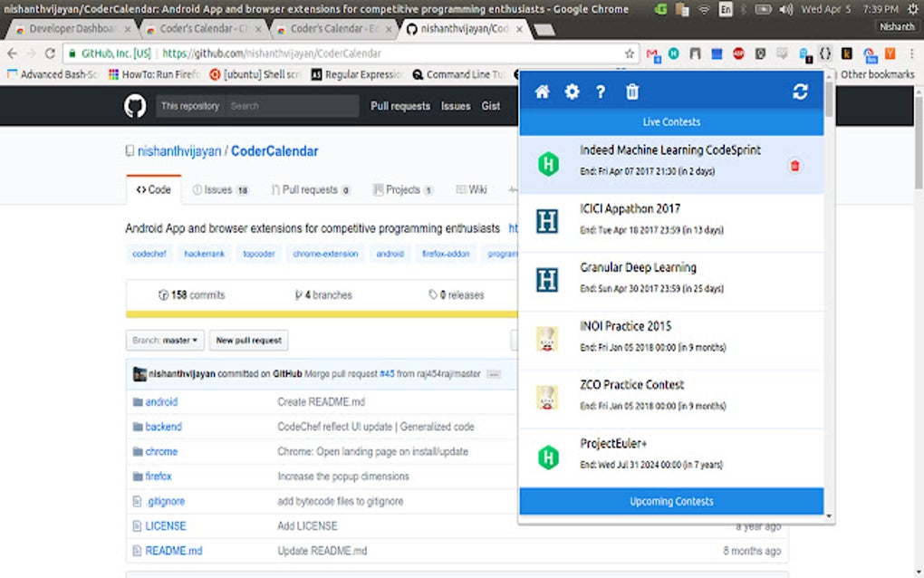Click the question mark help icon
The width and height of the screenshot is (924, 578).
[x=602, y=91]
